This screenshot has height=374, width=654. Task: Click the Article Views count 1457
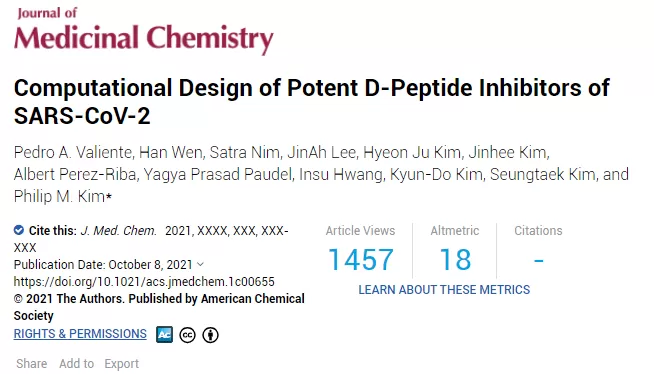pos(361,259)
